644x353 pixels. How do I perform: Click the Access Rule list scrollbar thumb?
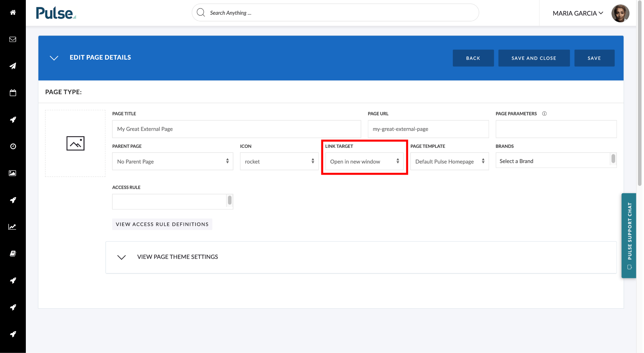[230, 200]
